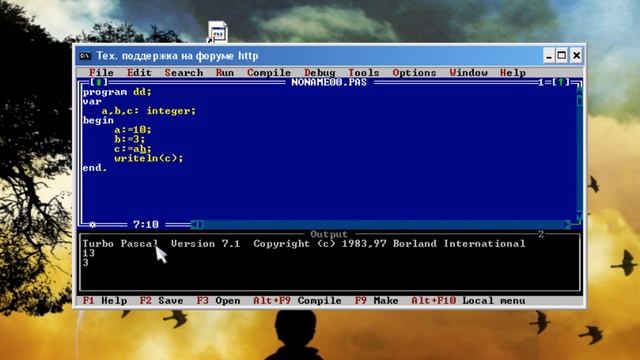Click the line 'a:=10;'
Viewport: 640px width, 360px height.
point(133,130)
